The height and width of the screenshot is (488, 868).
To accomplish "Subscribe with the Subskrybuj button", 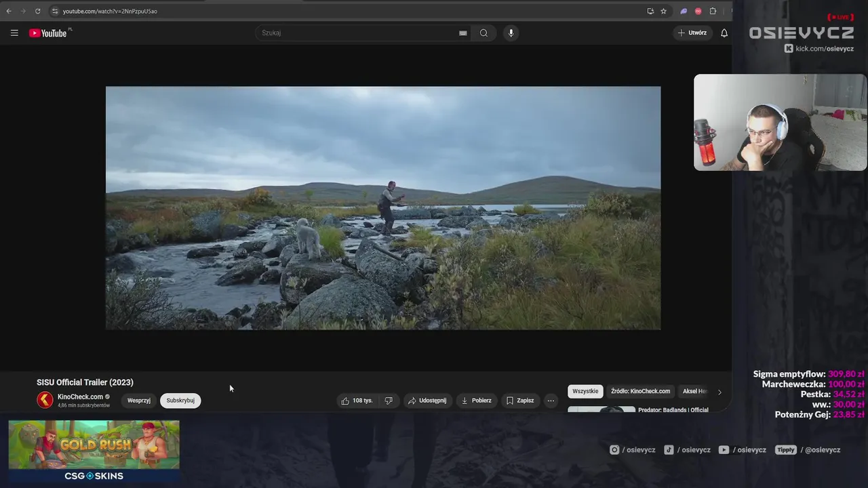I will pyautogui.click(x=180, y=401).
